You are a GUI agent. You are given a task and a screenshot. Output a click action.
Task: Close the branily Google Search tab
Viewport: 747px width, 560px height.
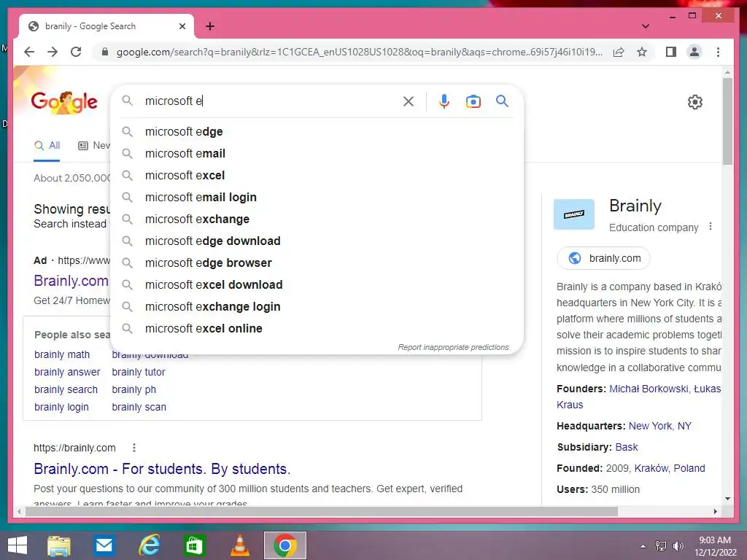pos(182,26)
